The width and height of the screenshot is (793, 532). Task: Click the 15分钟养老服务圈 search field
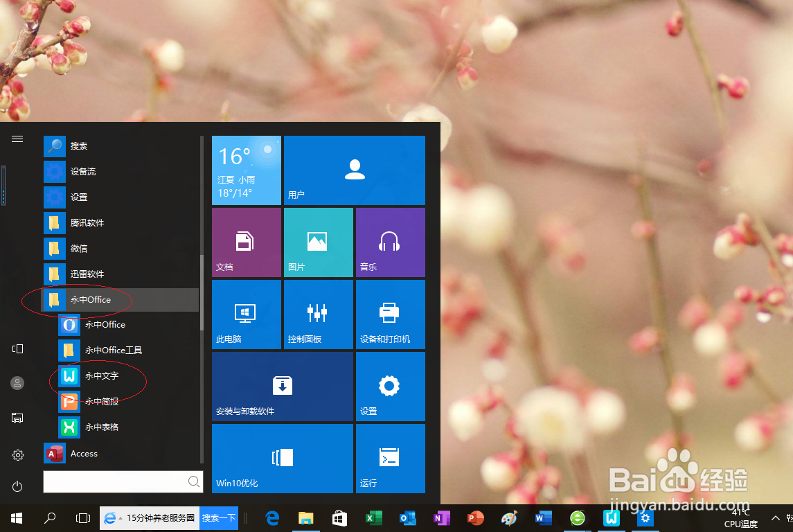tap(150, 518)
